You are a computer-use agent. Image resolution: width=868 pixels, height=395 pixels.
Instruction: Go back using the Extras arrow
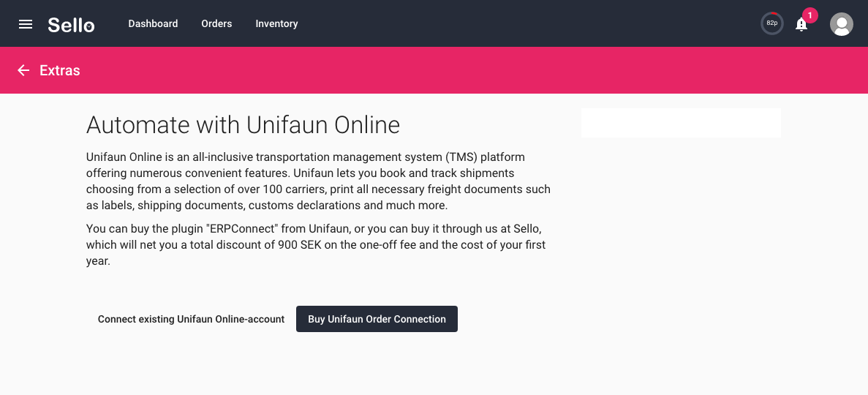(23, 70)
